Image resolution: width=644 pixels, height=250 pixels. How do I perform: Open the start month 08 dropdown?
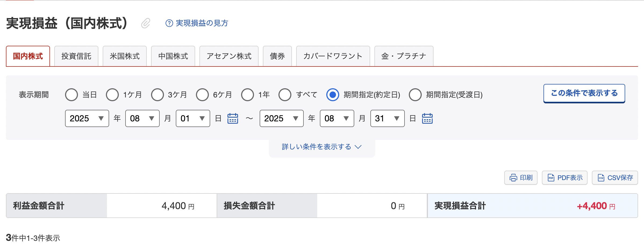(x=142, y=118)
